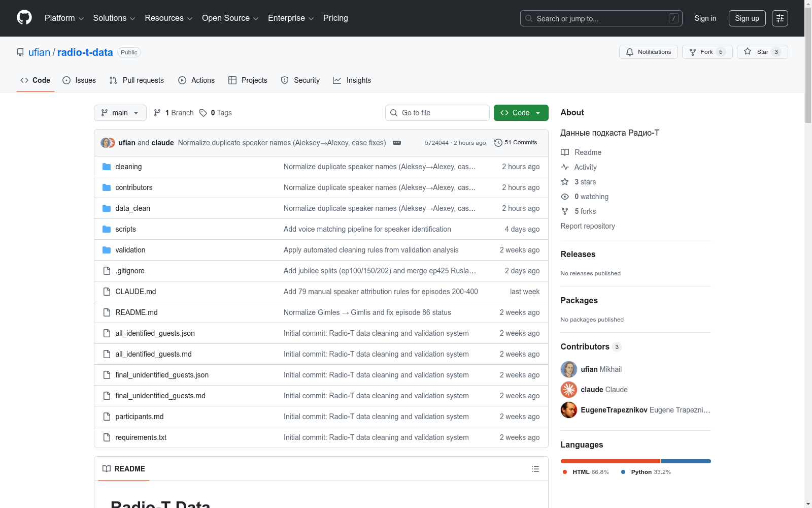812x508 pixels.
Task: Click the outline icon in the README header
Action: pyautogui.click(x=535, y=469)
